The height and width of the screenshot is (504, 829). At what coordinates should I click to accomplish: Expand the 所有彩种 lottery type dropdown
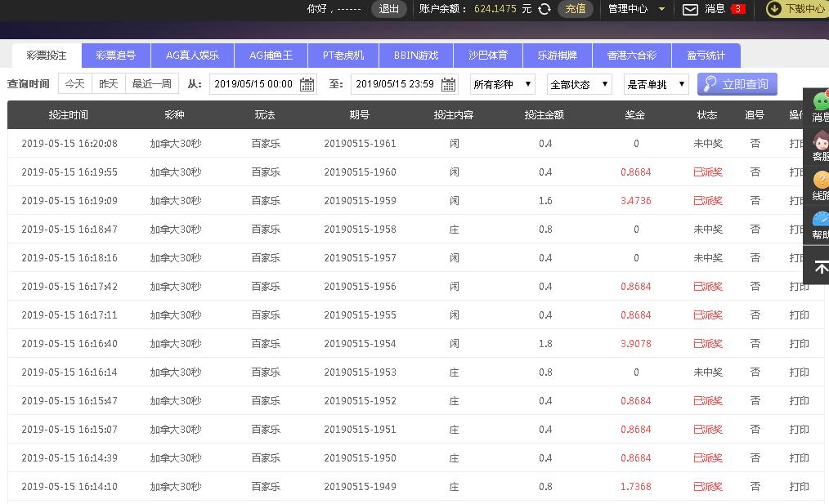[x=503, y=84]
